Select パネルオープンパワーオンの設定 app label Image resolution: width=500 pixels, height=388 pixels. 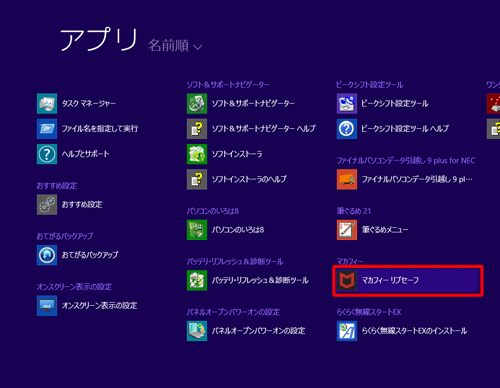tap(258, 331)
